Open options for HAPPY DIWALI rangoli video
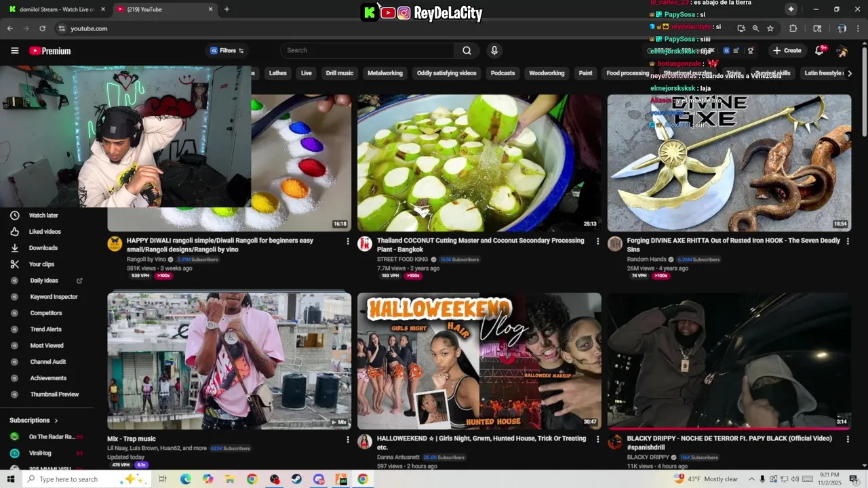868x488 pixels. point(348,241)
